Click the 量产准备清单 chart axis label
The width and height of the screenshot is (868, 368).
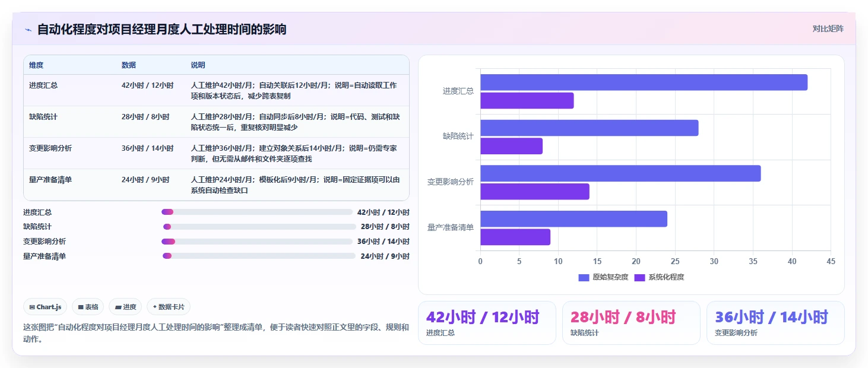coord(451,227)
